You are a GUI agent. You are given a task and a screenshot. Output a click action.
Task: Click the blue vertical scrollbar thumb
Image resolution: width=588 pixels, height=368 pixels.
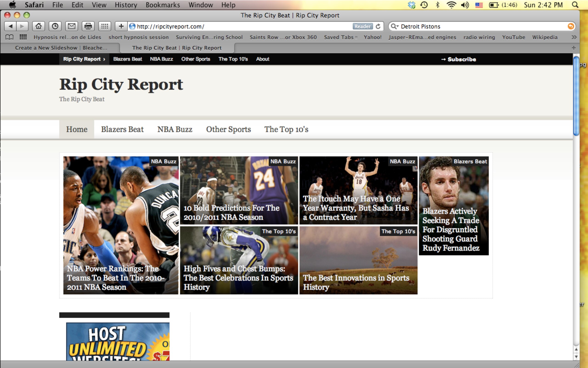pos(576,96)
